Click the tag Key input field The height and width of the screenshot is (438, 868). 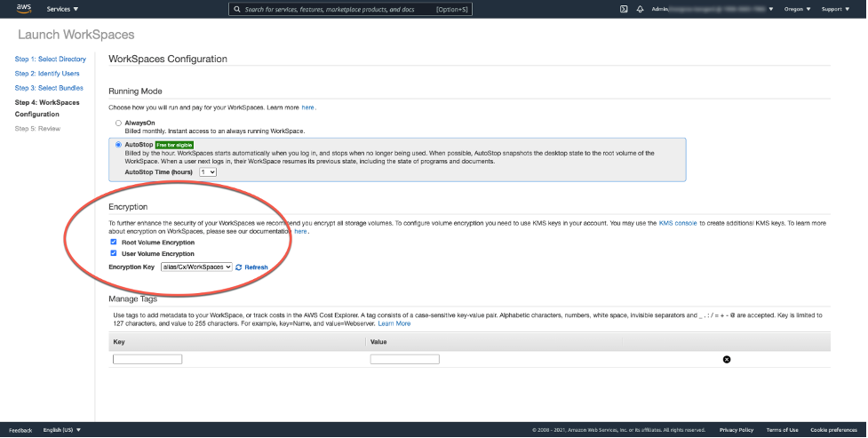pos(147,359)
